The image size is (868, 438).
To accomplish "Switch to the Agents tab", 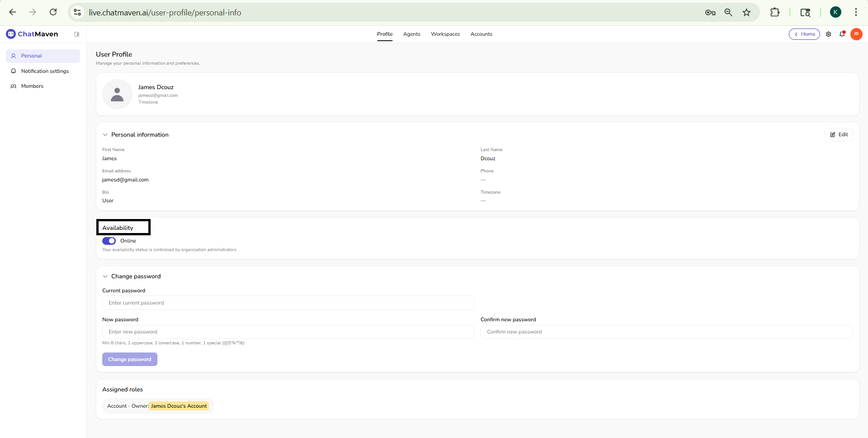I will pyautogui.click(x=411, y=34).
